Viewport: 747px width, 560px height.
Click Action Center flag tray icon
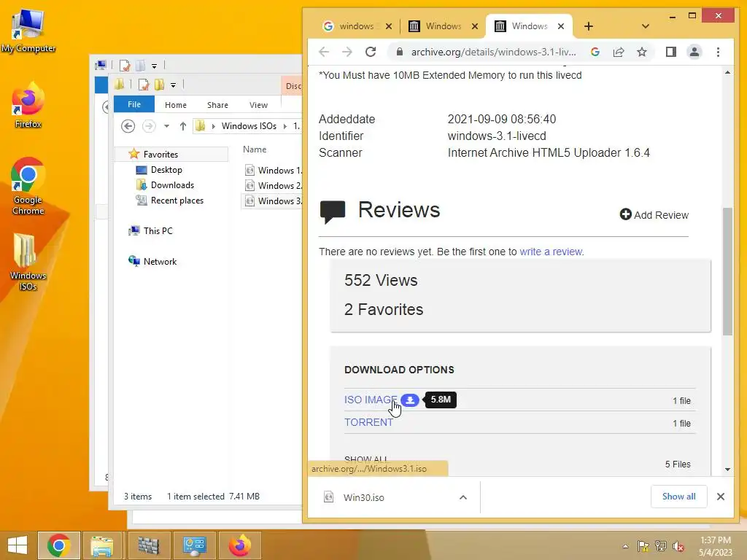[643, 546]
